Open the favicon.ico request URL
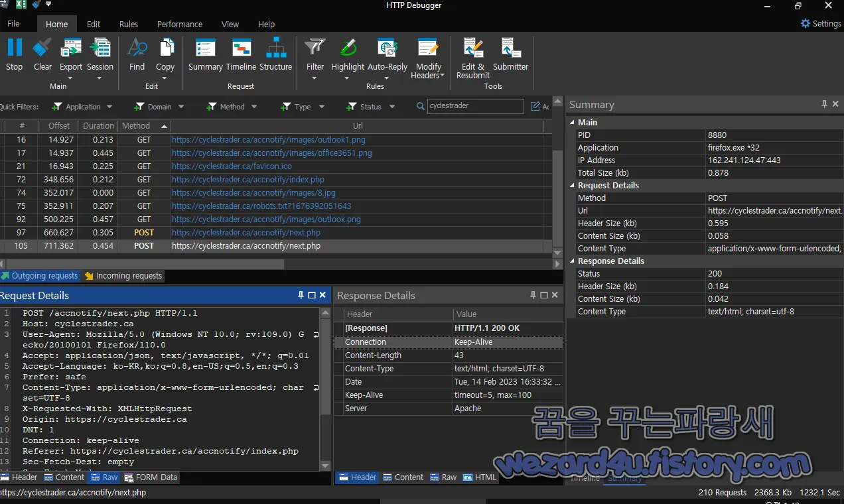The height and width of the screenshot is (504, 844). point(232,166)
